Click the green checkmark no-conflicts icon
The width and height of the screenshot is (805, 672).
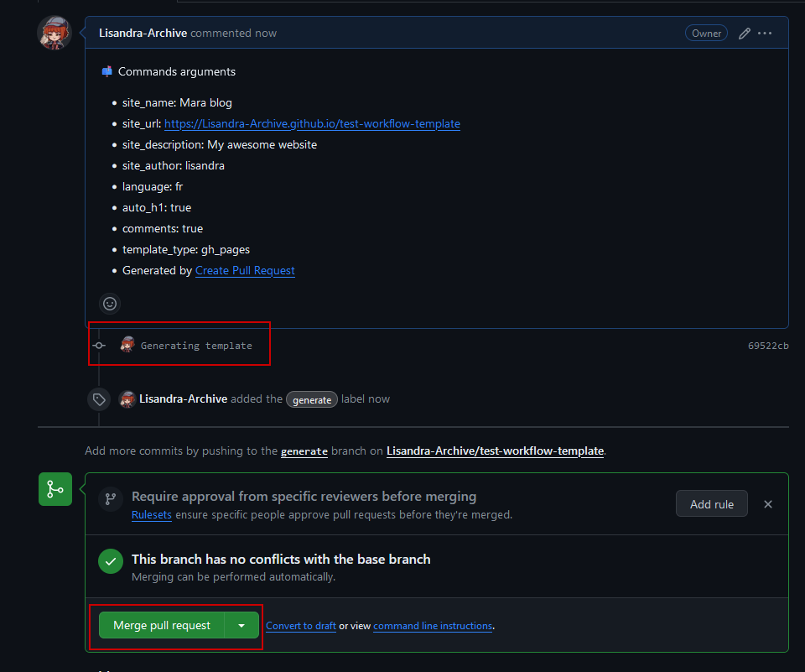[111, 561]
